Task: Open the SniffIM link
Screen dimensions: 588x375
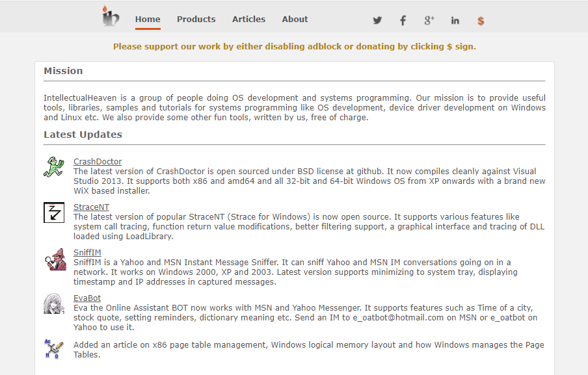Action: tap(87, 253)
